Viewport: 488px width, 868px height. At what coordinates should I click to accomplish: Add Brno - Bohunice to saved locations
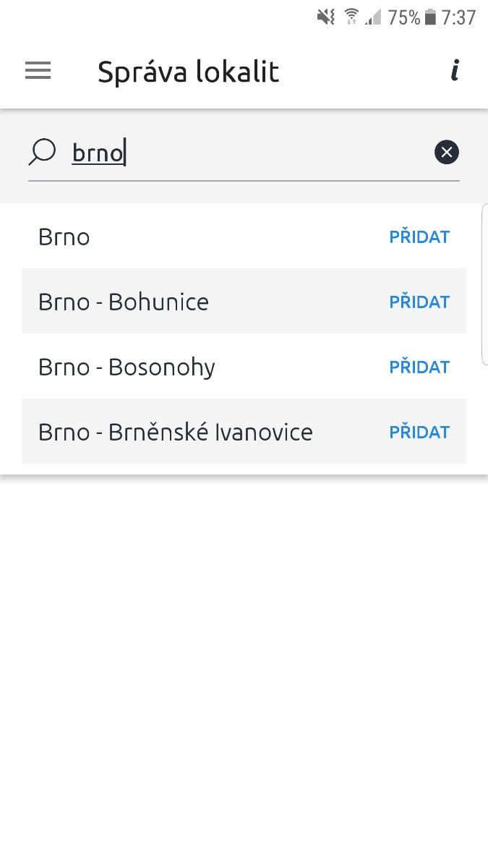(x=419, y=302)
